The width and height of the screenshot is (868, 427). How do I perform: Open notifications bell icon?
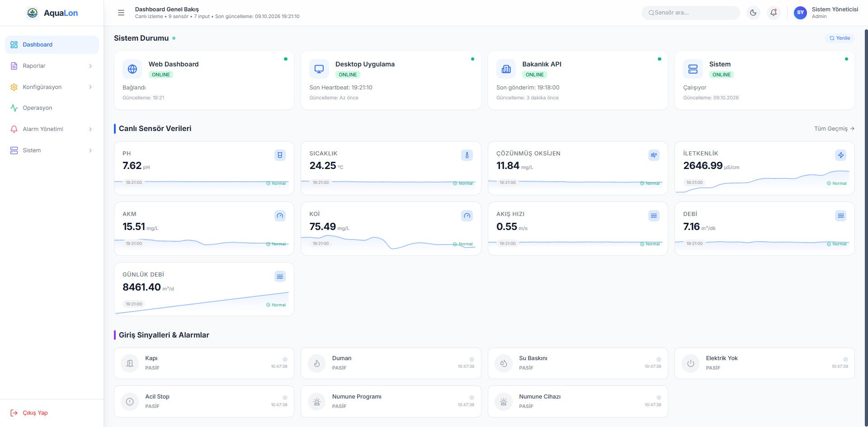[774, 13]
